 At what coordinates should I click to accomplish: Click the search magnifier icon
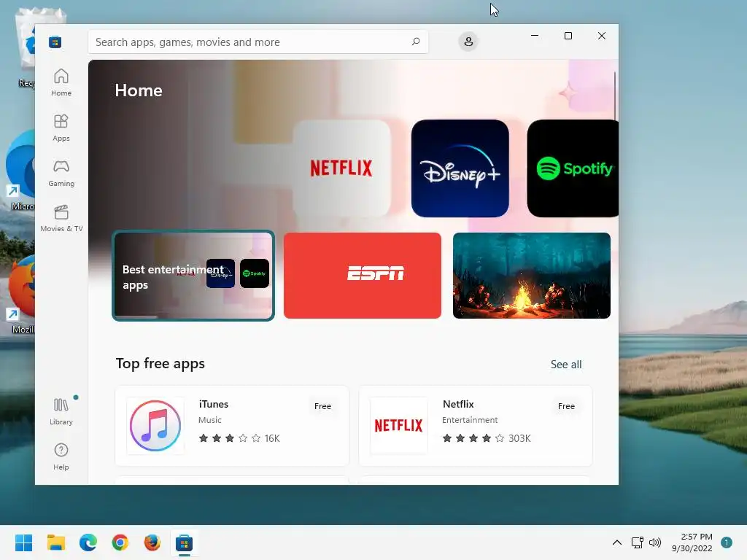coord(415,42)
